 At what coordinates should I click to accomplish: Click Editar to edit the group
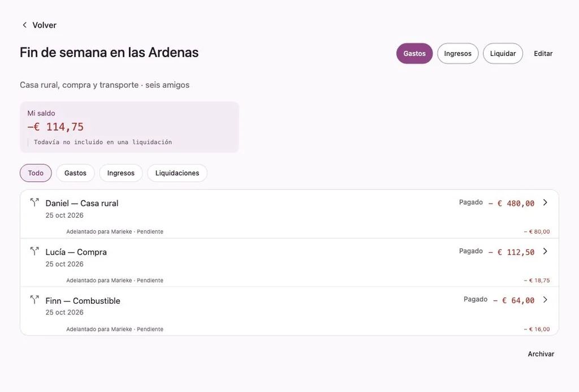543,54
